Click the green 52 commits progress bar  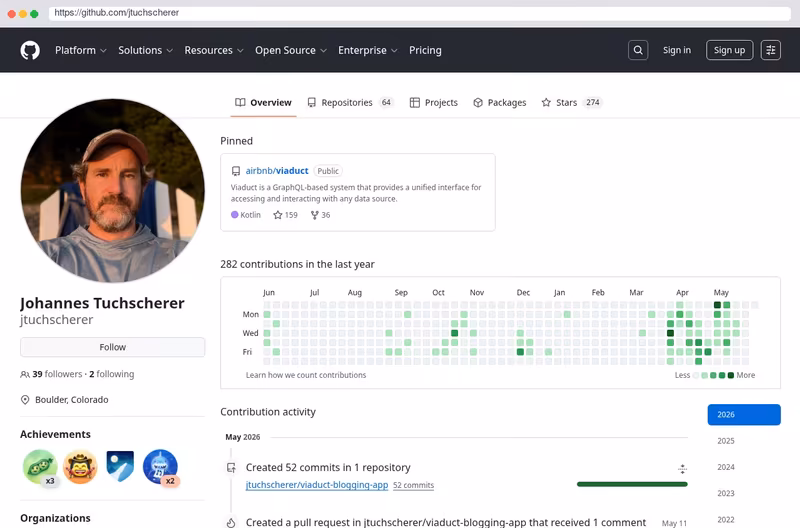click(632, 484)
